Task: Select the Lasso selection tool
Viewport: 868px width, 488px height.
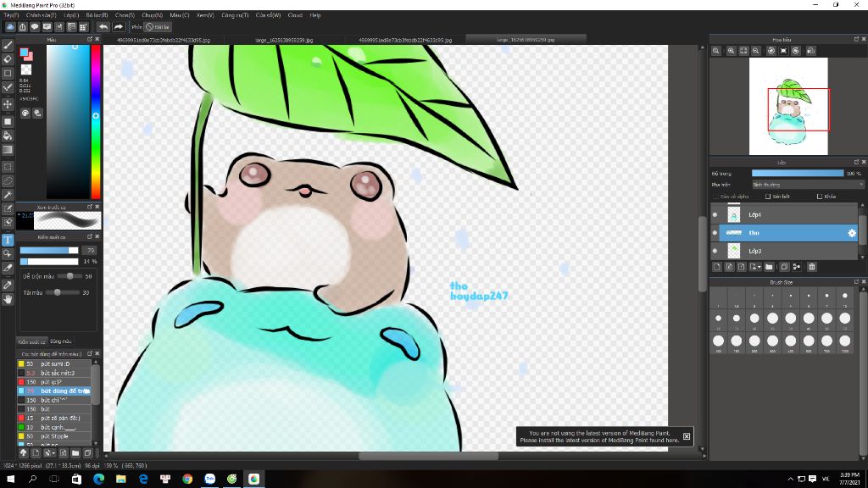Action: click(8, 181)
